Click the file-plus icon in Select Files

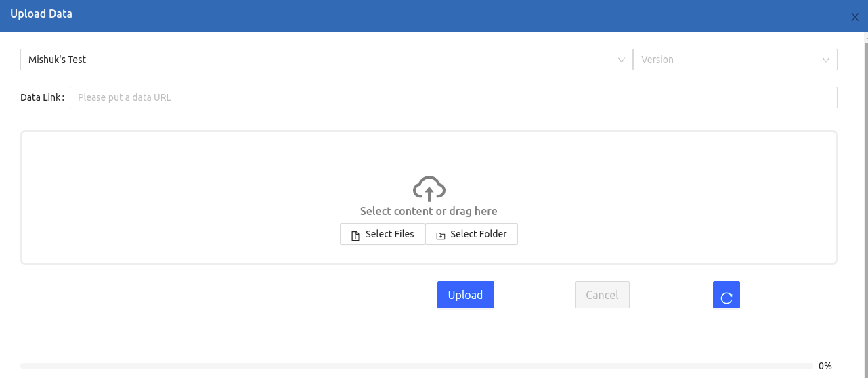click(355, 235)
